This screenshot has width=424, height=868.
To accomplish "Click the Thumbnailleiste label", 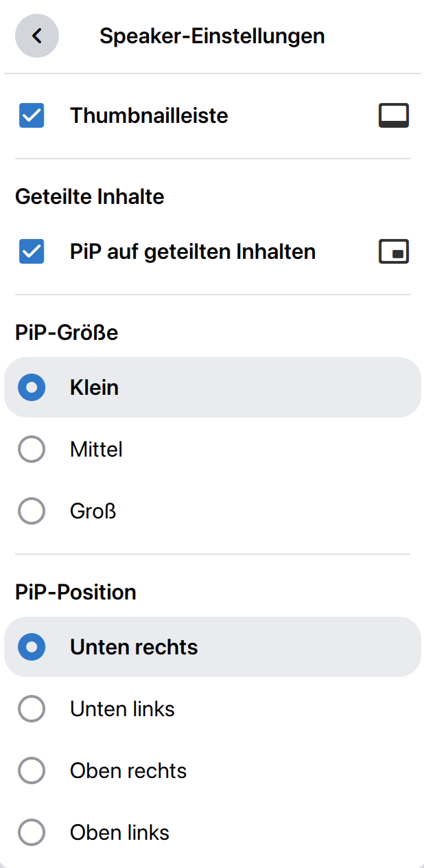I will pyautogui.click(x=149, y=115).
